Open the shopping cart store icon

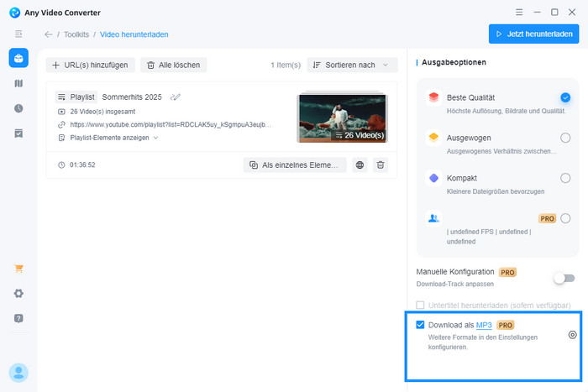coord(18,269)
